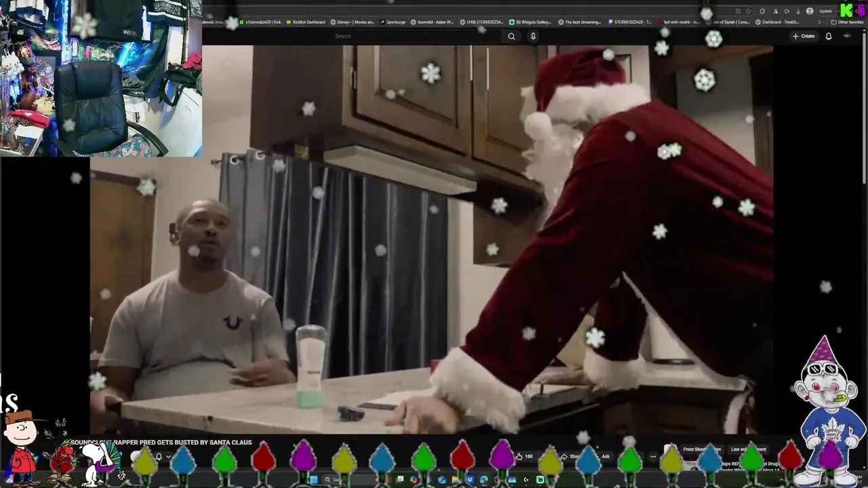Image resolution: width=868 pixels, height=488 pixels.
Task: Click the Santa Claus video player
Action: [x=431, y=239]
